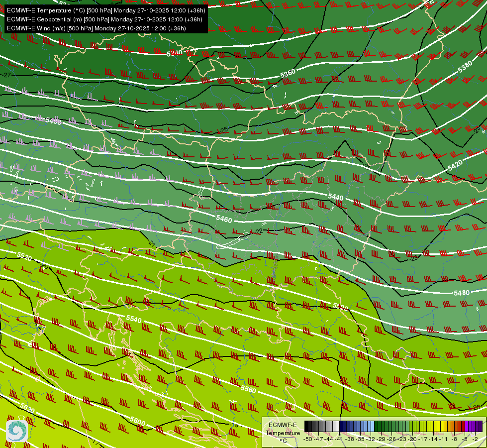
Task: Click the -26 tick label in the colorbar
Action: click(391, 439)
